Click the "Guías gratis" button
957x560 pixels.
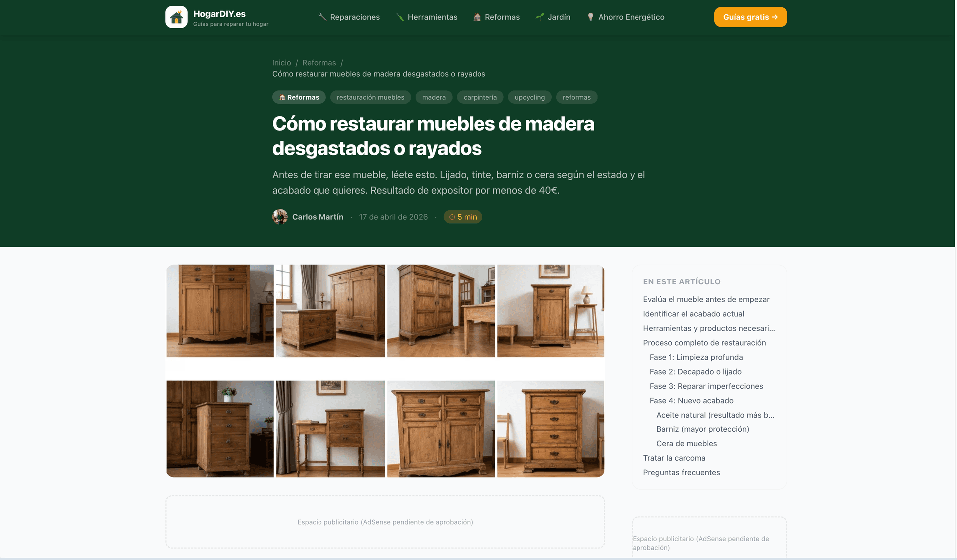pyautogui.click(x=750, y=16)
